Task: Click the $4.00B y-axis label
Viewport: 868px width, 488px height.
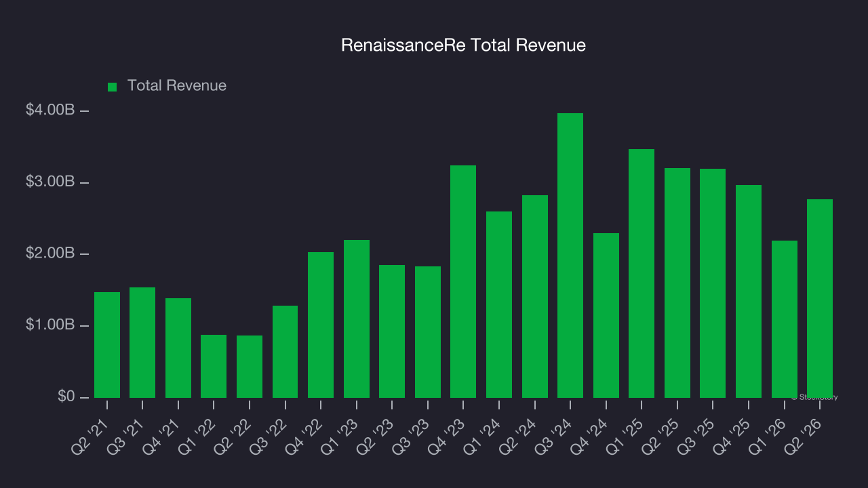Action: (50, 110)
